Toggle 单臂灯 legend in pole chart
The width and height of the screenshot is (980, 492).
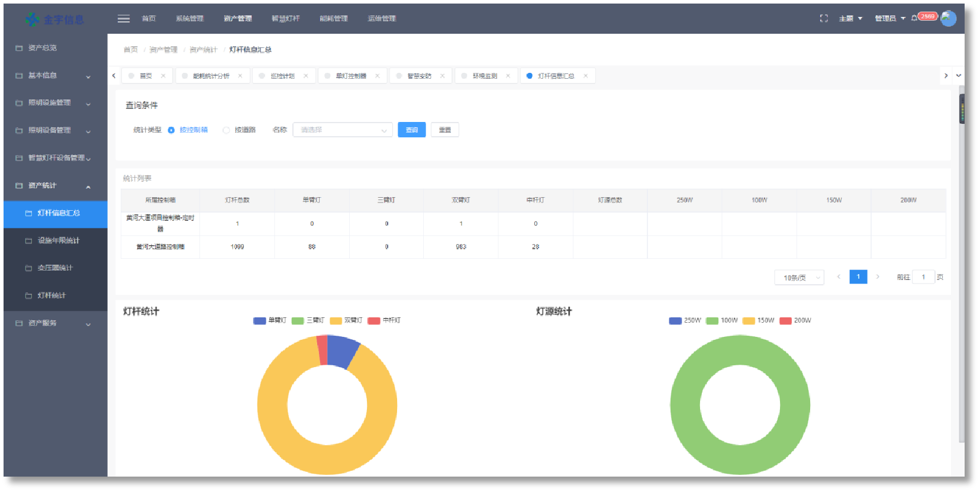click(x=270, y=320)
